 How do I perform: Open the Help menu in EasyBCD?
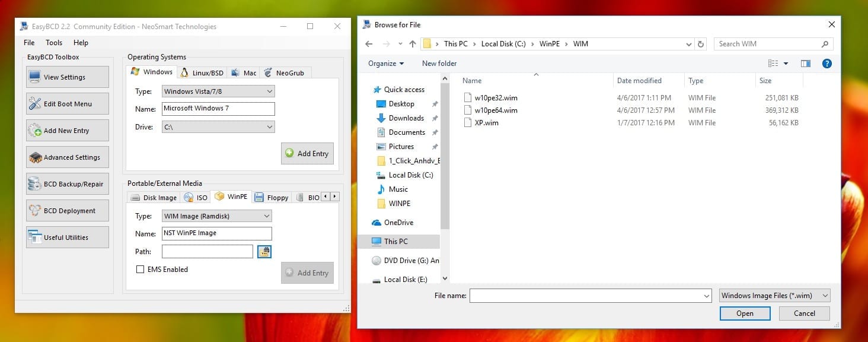pos(81,43)
